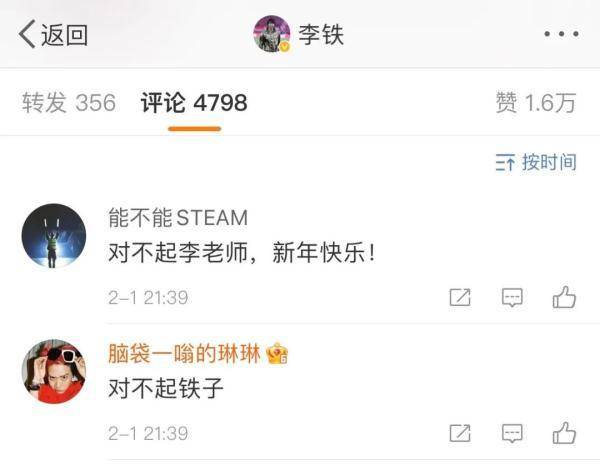Open 脑袋一嗡的琳琳 user's avatar
The width and height of the screenshot is (600, 466).
[54, 371]
